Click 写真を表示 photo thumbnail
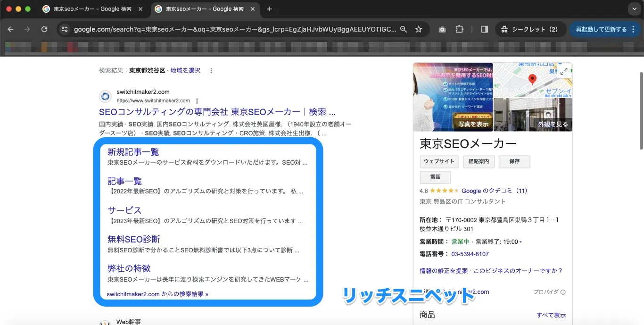The width and height of the screenshot is (644, 325). 453,97
